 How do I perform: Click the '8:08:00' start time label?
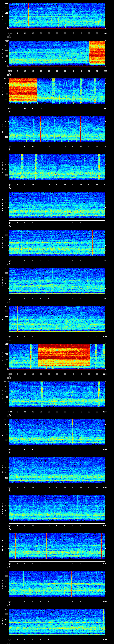[9, 298]
